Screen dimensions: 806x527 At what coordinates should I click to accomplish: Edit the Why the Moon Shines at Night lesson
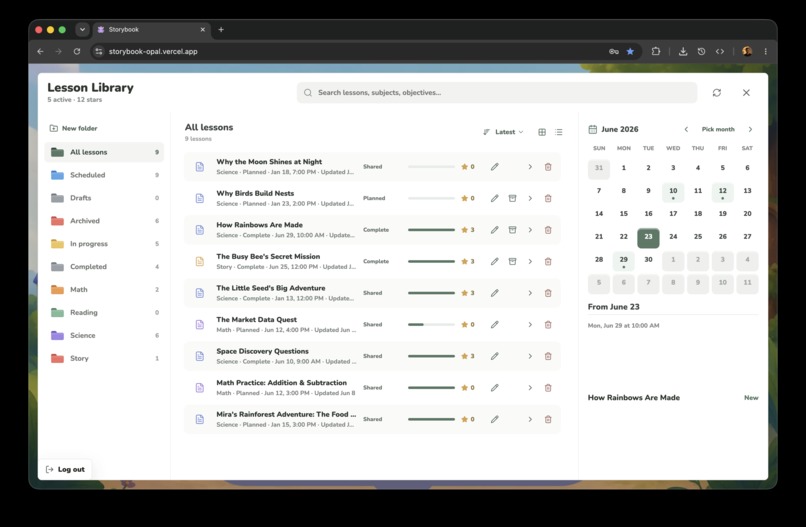(x=494, y=167)
